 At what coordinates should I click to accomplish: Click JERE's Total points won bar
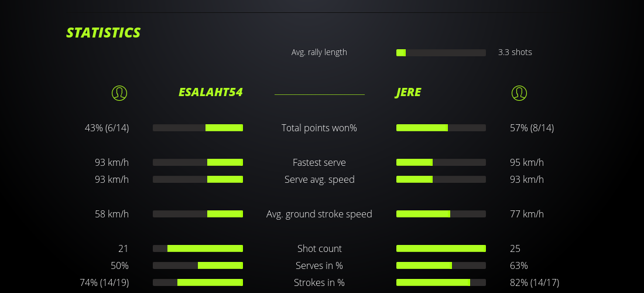click(x=441, y=128)
